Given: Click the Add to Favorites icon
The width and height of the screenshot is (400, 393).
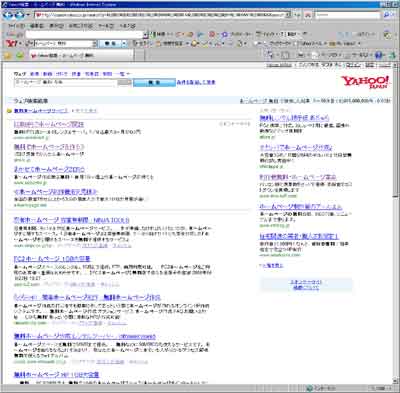Looking at the screenshot, I should point(19,55).
